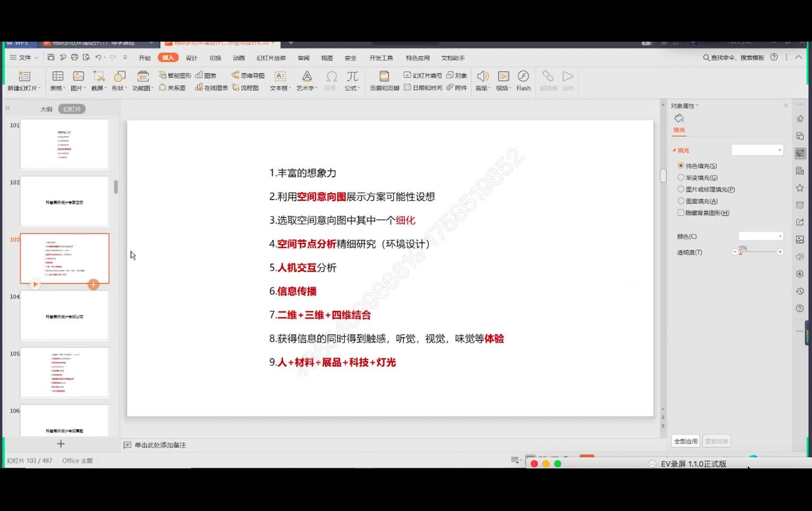Insert a 图表 chart
812x511 pixels.
click(206, 75)
